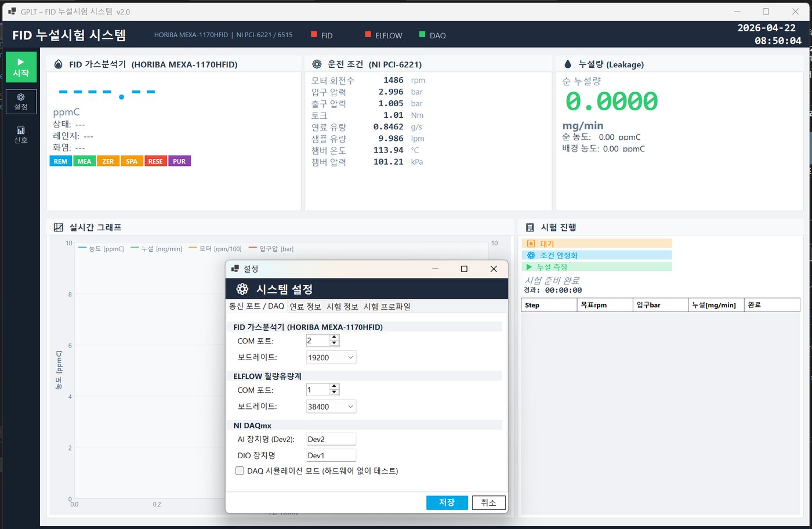
Task: Click the ZER status badge
Action: point(108,161)
